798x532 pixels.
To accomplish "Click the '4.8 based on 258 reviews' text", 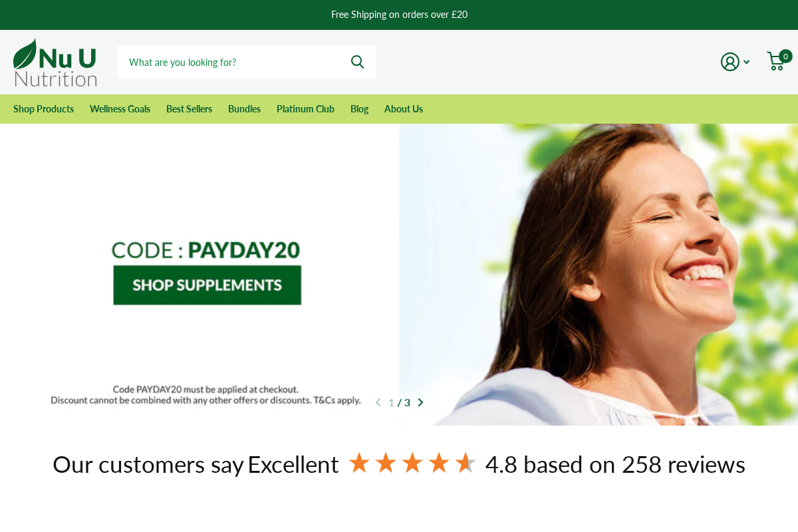I will (x=615, y=464).
